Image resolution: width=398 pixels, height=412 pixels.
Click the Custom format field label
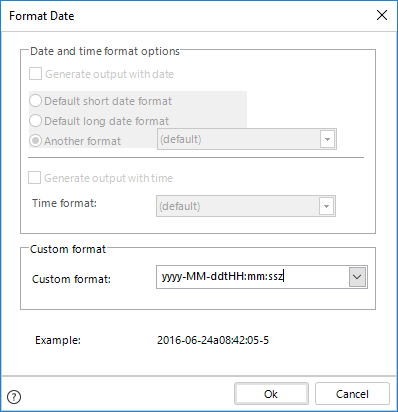click(71, 279)
